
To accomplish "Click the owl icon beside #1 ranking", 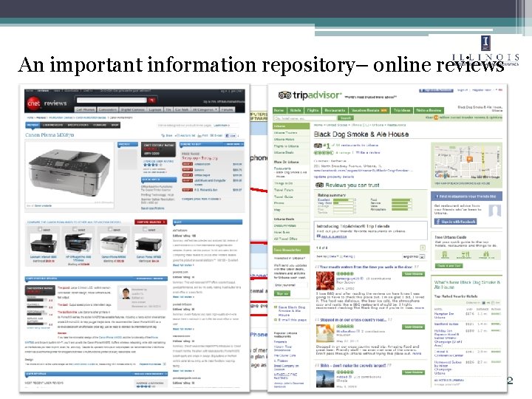I will [318, 146].
